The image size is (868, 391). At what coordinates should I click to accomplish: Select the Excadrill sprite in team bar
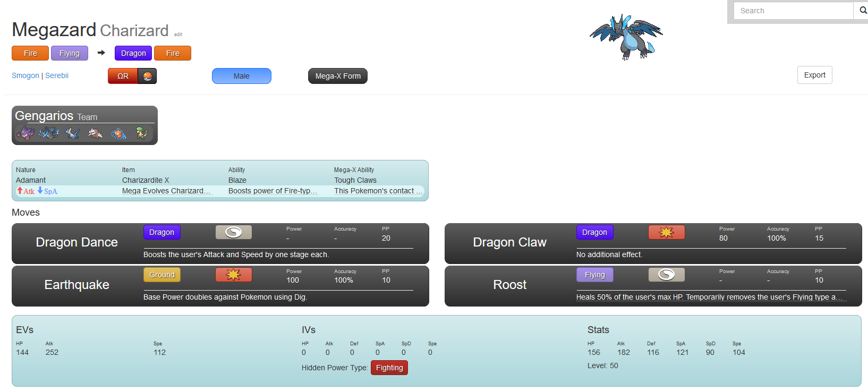click(x=96, y=133)
